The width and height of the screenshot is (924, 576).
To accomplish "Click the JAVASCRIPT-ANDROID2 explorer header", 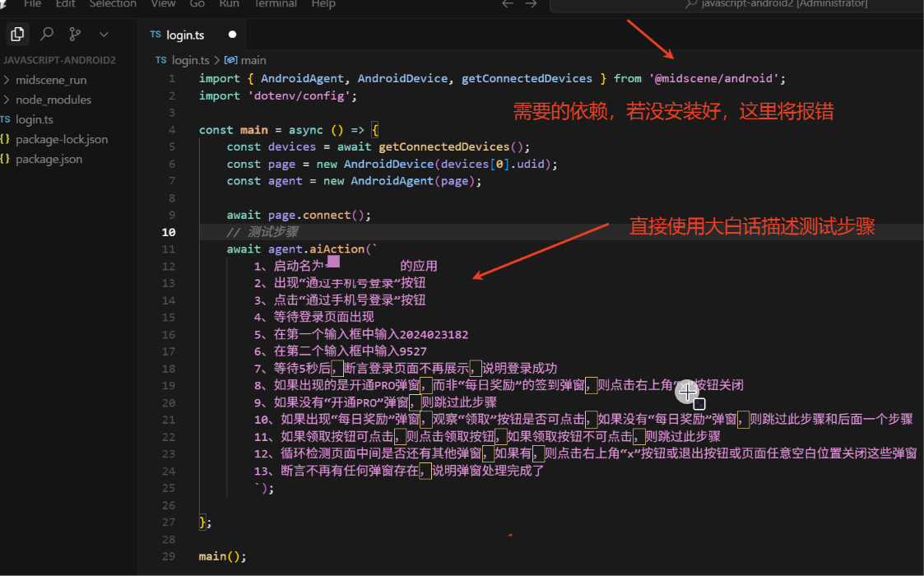I will coord(59,60).
